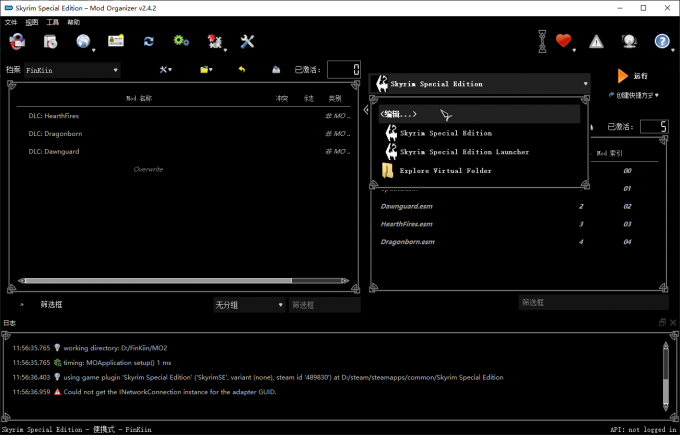
Task: Open settings wrench and screwdriver icon
Action: (x=247, y=42)
